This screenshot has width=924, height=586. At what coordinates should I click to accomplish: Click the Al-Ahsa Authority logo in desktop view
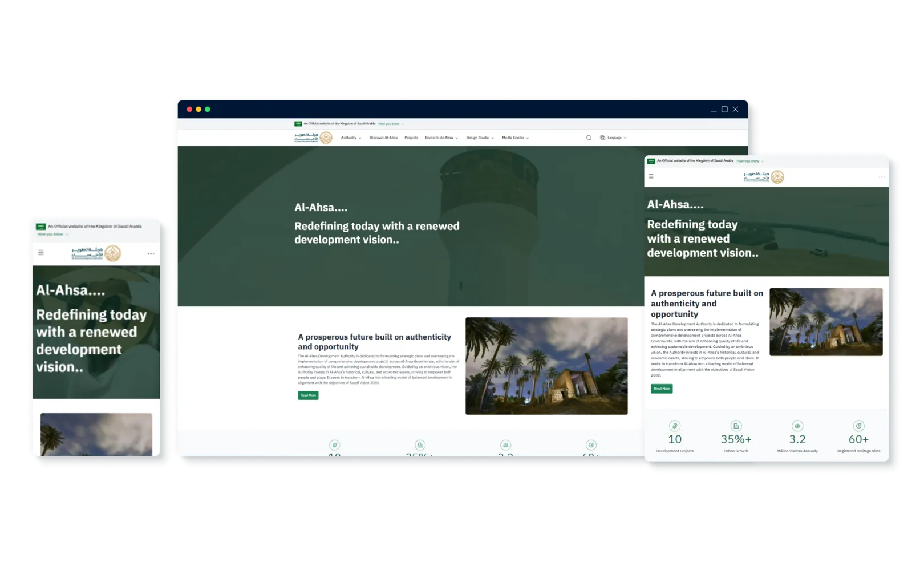click(x=313, y=138)
